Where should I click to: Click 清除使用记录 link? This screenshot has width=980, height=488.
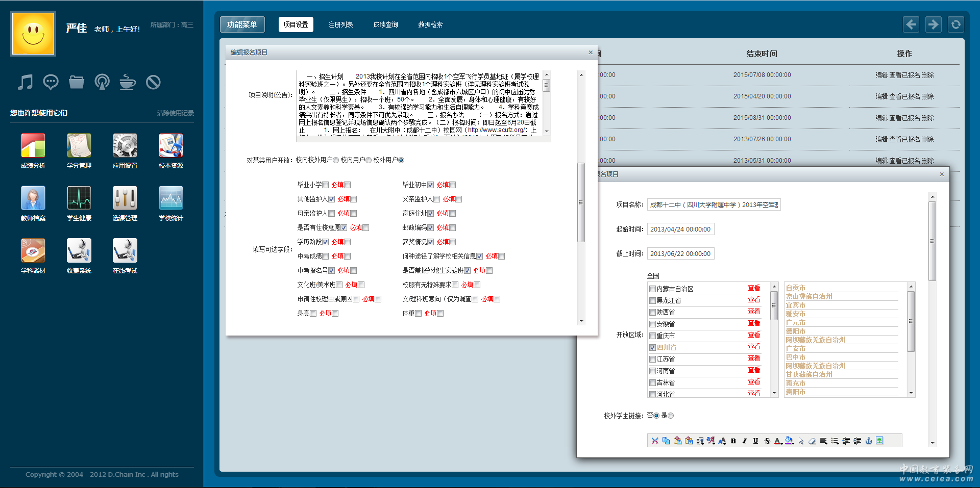[x=175, y=113]
